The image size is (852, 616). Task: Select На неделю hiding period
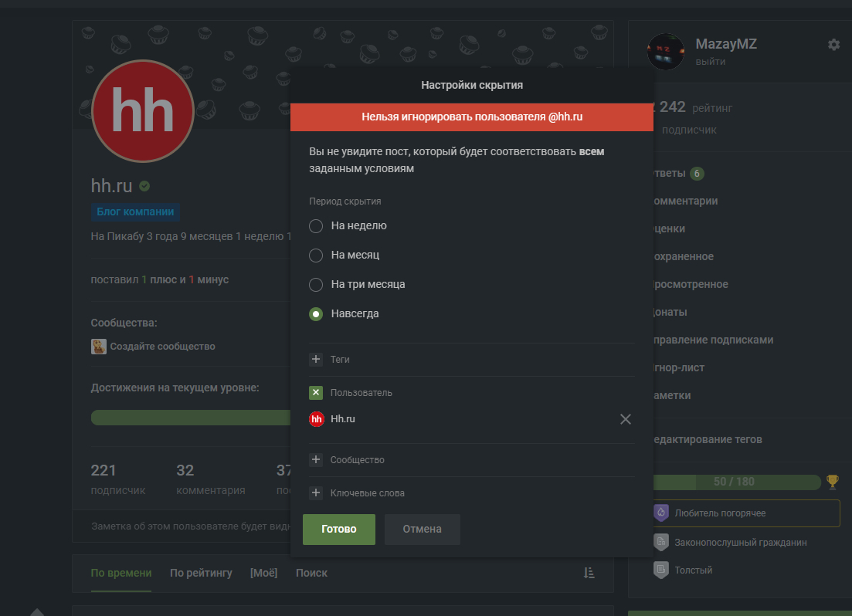(x=316, y=225)
